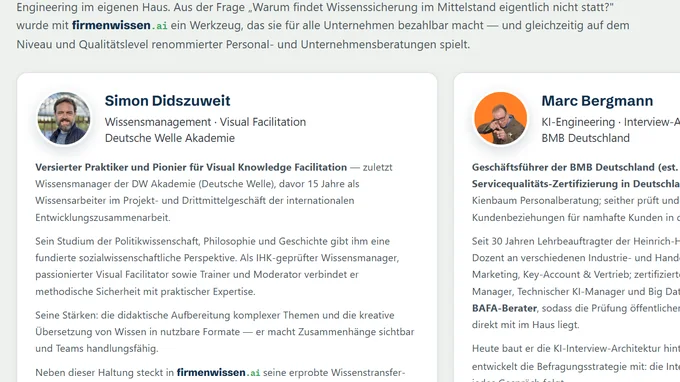The height and width of the screenshot is (382, 680).
Task: Click paragraph starting 'Seine Stärken: die didaktische'
Action: coord(225,332)
